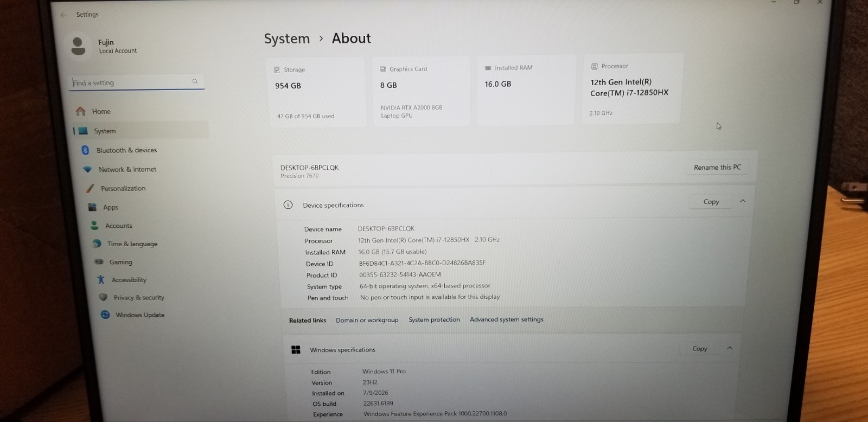Click the Apps icon in sidebar
Screen dimensions: 868x422
pos(92,207)
